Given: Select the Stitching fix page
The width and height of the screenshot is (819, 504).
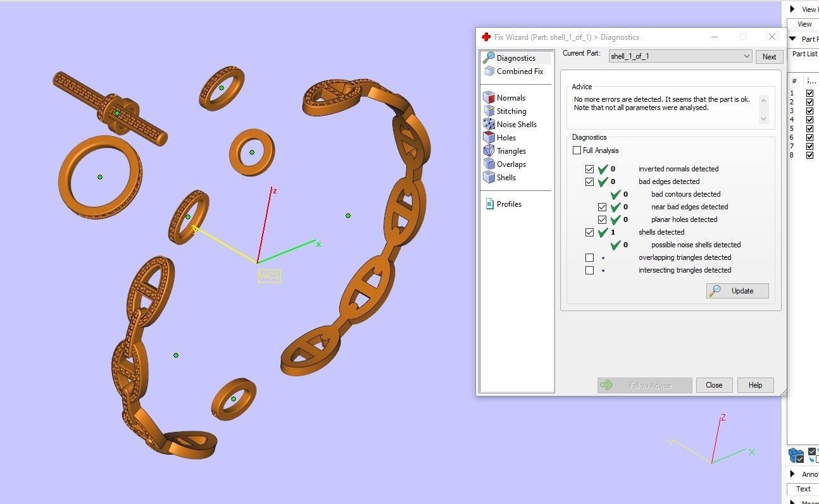Looking at the screenshot, I should pyautogui.click(x=511, y=111).
